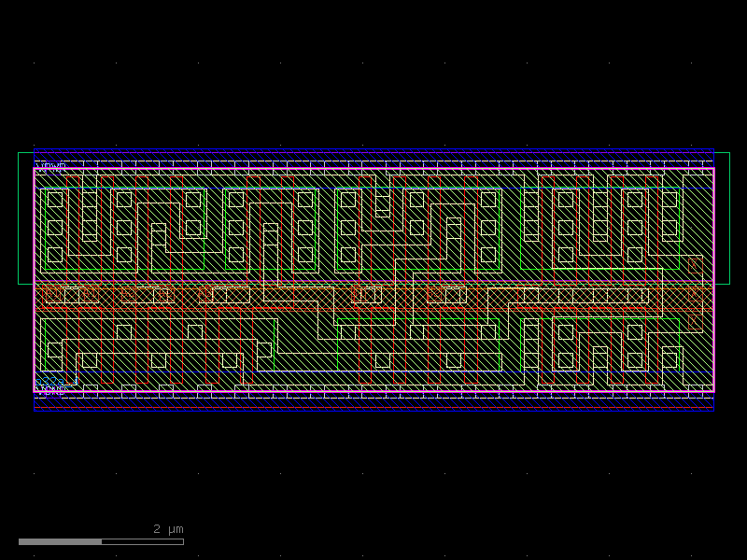The image size is (747, 560).
Task: Select the cell name label above VGND
Action: 54,381
